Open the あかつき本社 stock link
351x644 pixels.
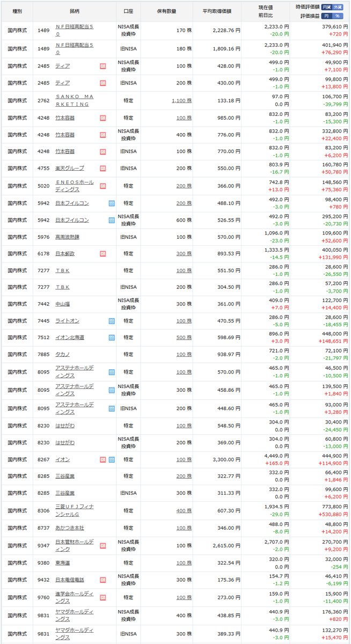click(x=70, y=528)
